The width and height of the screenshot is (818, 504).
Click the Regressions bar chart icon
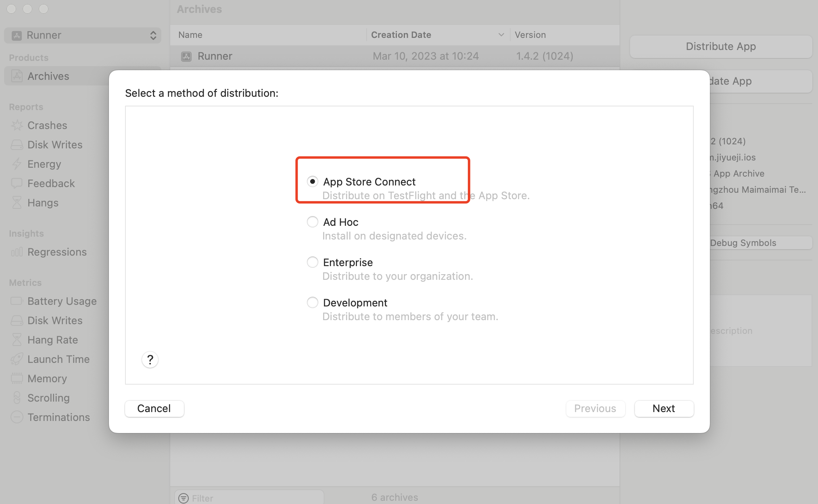[x=17, y=252]
